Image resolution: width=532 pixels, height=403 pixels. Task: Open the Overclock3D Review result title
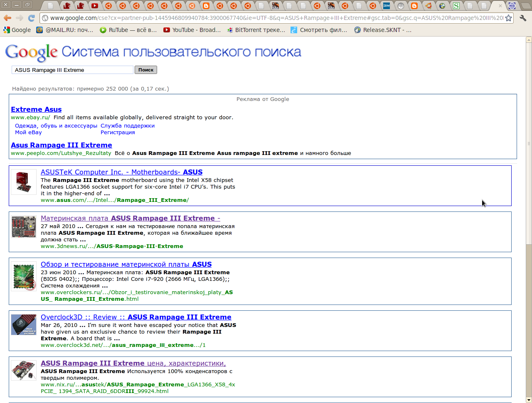pyautogui.click(x=136, y=317)
